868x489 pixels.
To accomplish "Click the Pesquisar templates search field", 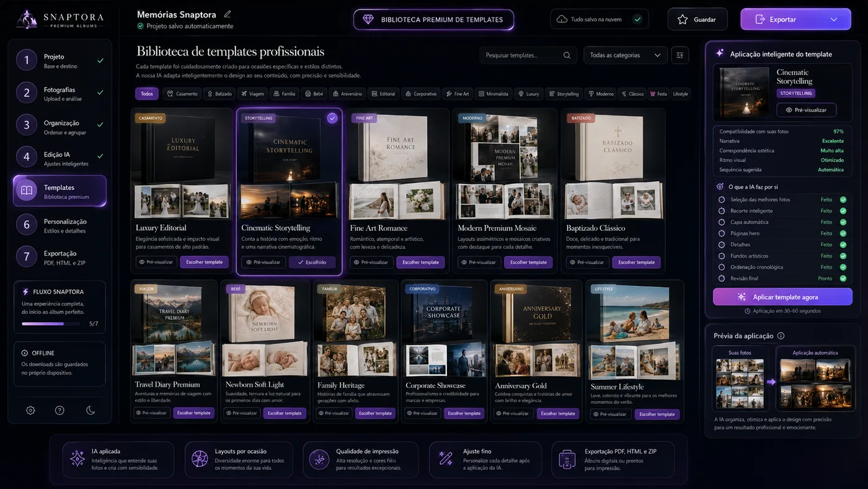I will [x=528, y=55].
